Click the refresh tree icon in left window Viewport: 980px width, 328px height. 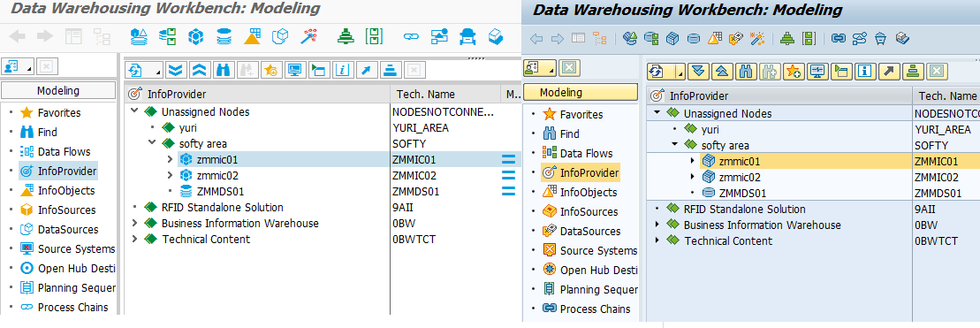[136, 70]
